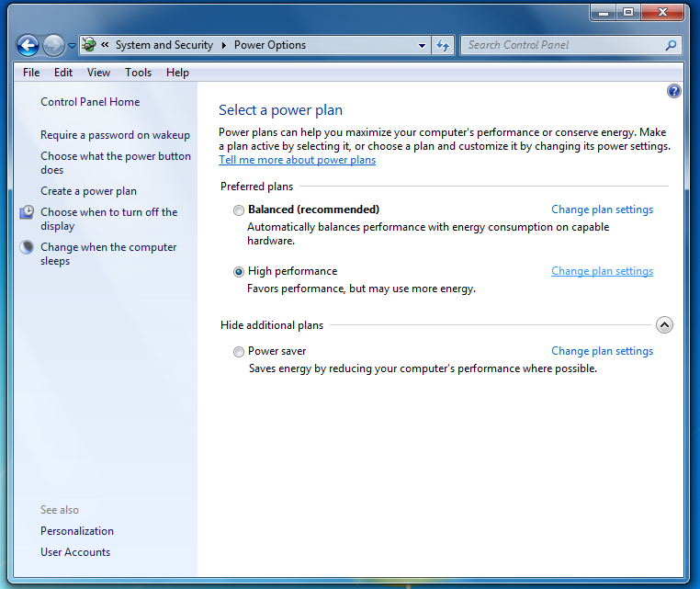The width and height of the screenshot is (700, 589).
Task: Click the 'Select a power plan' heading
Action: pos(280,110)
